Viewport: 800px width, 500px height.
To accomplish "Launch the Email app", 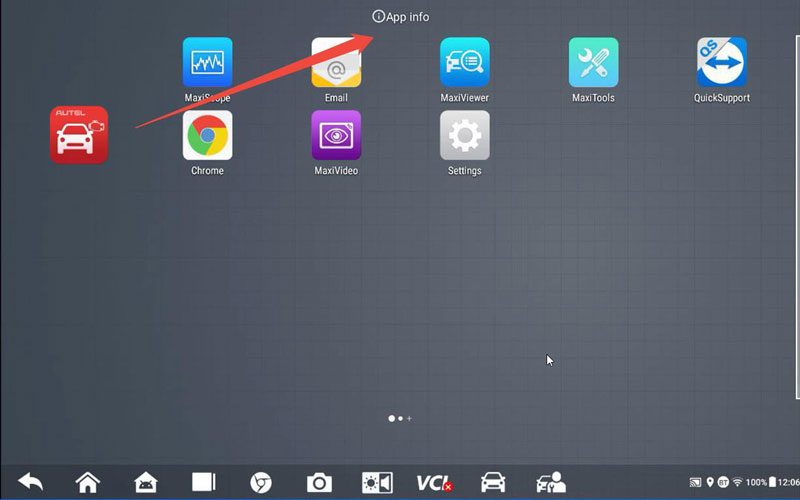I will [336, 63].
